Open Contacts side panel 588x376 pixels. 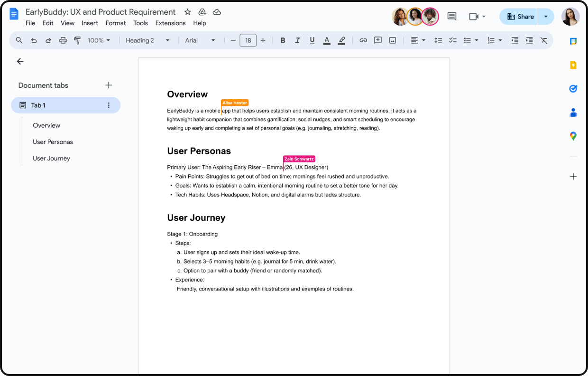[x=573, y=113]
